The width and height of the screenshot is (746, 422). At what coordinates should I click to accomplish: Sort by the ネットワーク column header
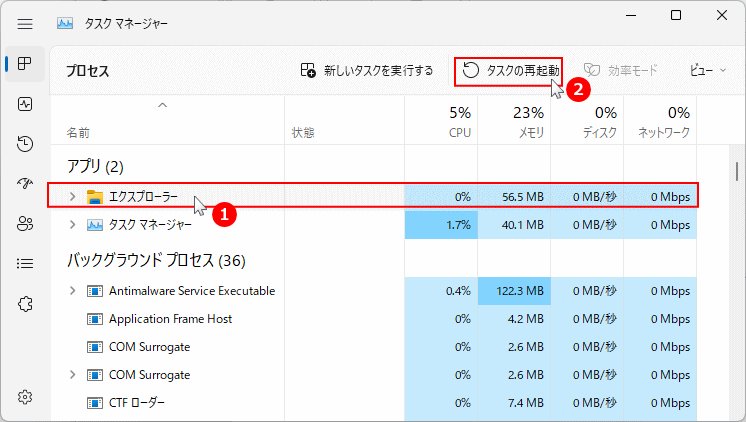click(664, 132)
